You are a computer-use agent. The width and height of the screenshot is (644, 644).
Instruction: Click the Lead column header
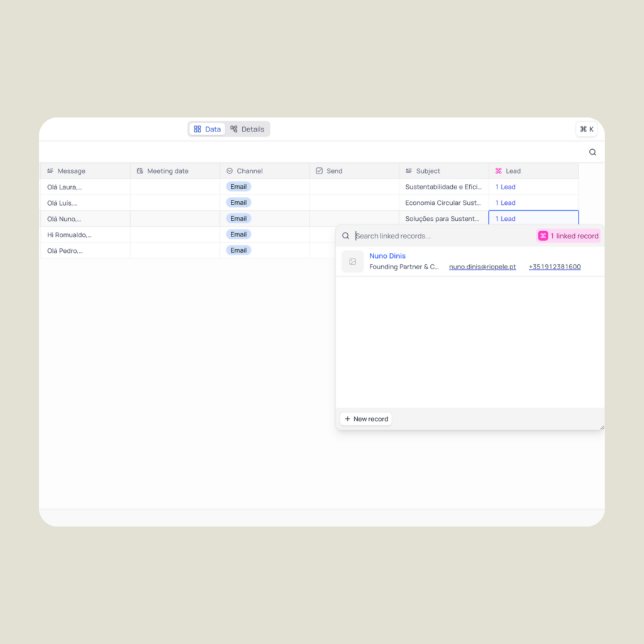[513, 171]
